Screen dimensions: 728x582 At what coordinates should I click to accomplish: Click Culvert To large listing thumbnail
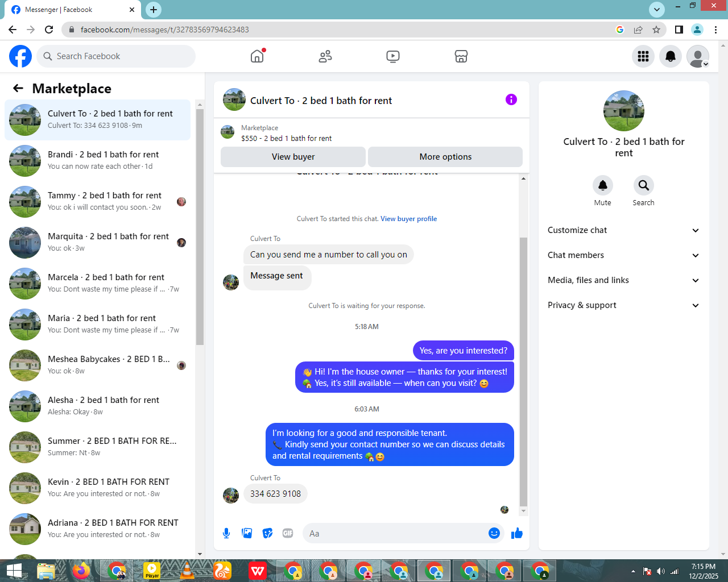click(x=624, y=111)
